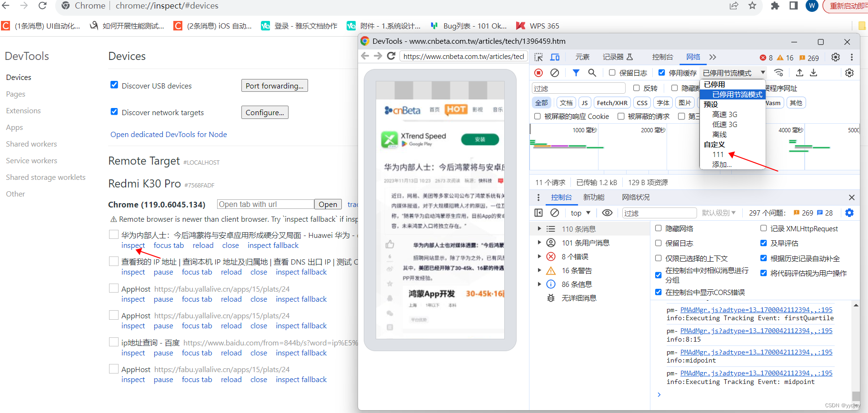Open the 控制台 tab in top DevTools bar
This screenshot has width=868, height=413.
662,57
